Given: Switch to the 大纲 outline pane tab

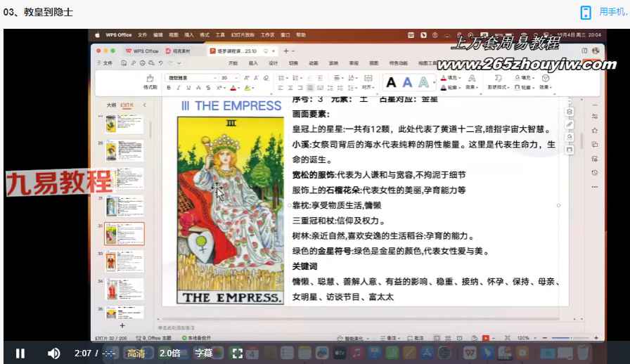Looking at the screenshot, I should pyautogui.click(x=111, y=105).
